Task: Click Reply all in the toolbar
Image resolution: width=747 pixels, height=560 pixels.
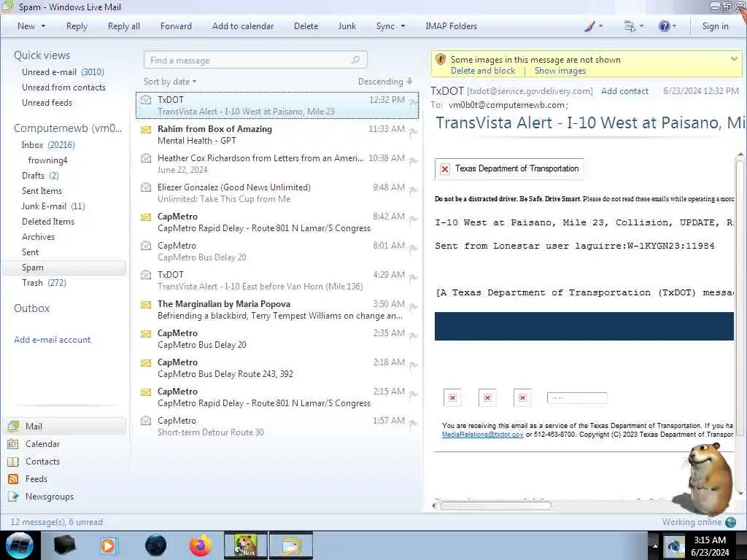Action: point(124,26)
